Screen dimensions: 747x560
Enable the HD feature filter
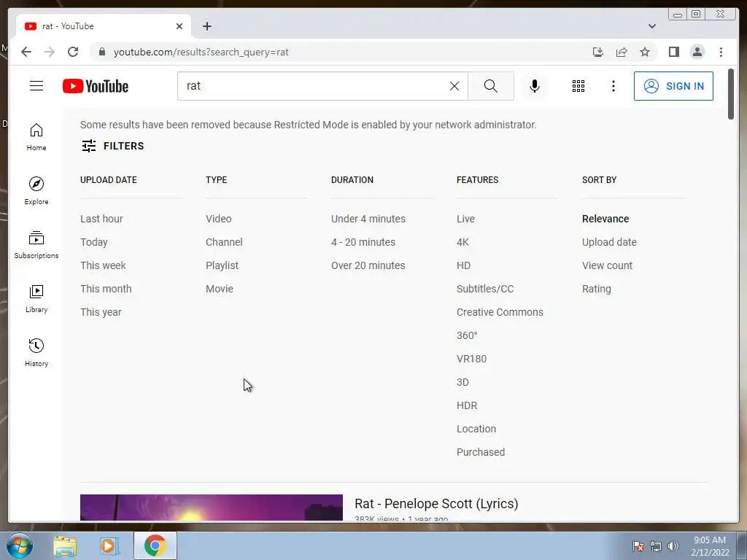point(463,265)
